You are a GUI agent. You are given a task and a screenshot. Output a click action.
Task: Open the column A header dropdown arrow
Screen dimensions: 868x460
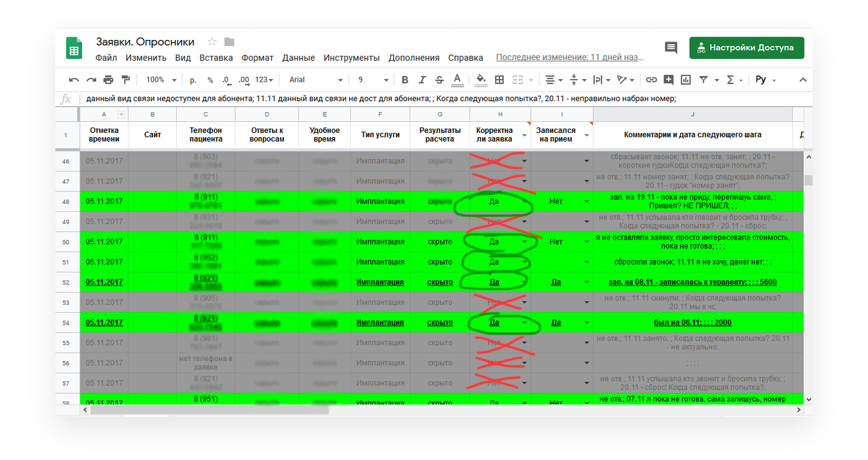(x=121, y=115)
